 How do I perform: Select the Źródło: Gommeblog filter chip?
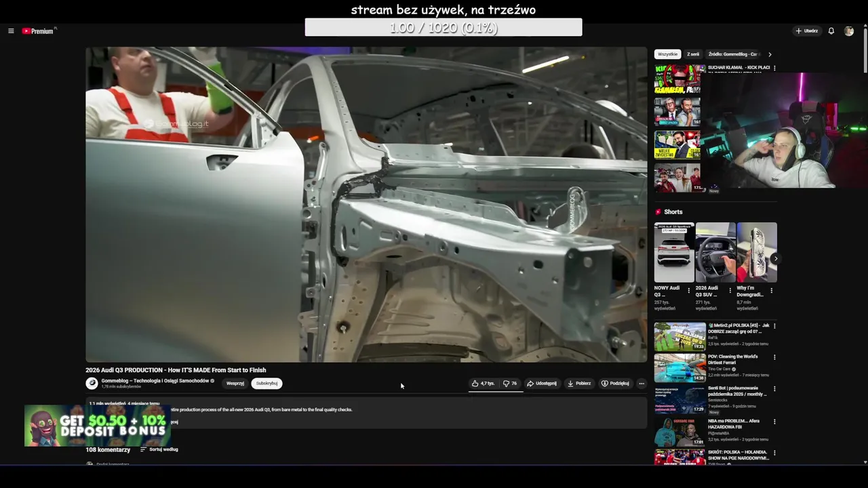click(x=732, y=54)
